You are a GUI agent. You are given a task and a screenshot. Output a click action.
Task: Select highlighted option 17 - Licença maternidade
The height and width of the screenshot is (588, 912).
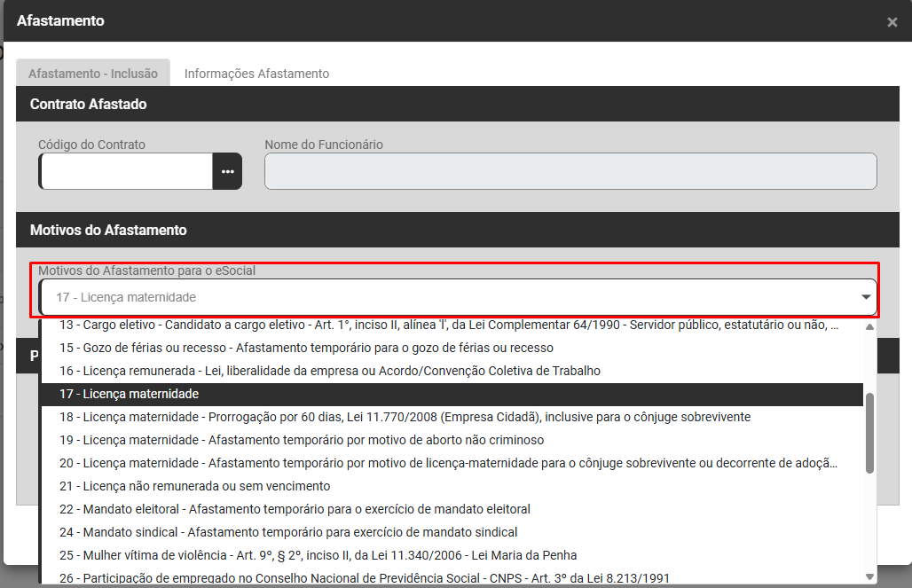[129, 394]
